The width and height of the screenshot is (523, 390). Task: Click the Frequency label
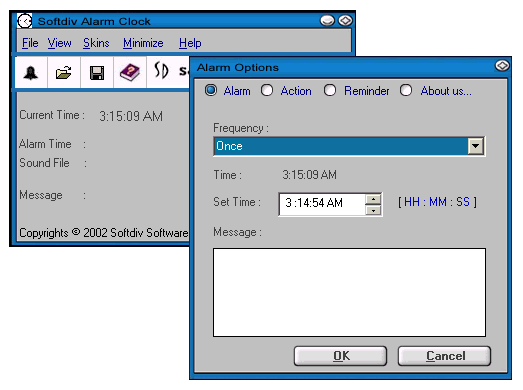click(x=241, y=128)
